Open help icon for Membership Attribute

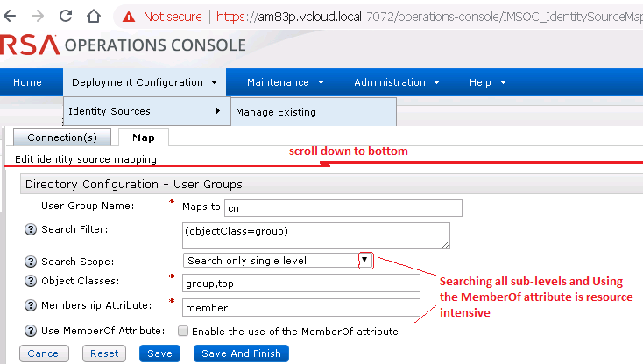tap(31, 305)
